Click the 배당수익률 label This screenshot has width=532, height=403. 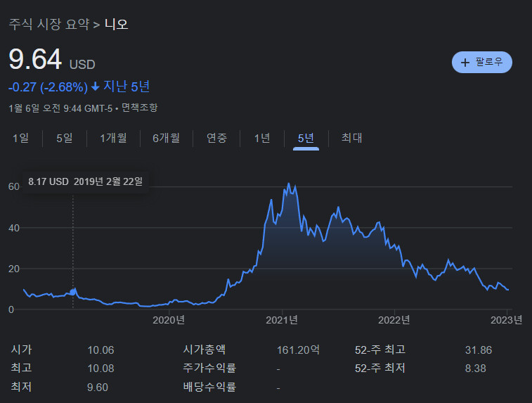[x=209, y=387]
